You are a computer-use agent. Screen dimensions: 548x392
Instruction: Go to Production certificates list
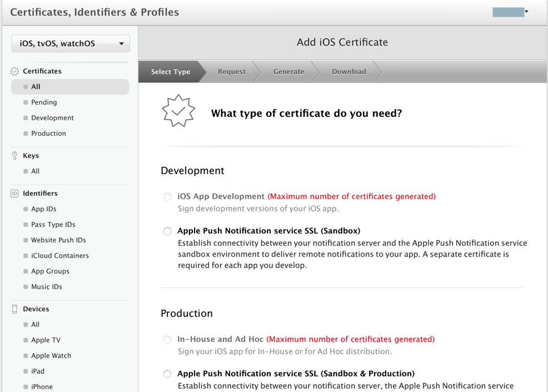click(x=48, y=133)
